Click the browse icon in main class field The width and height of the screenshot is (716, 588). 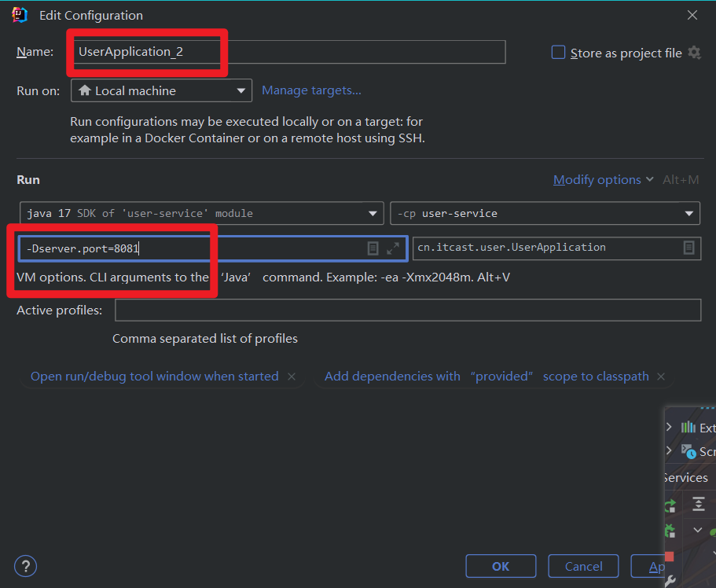click(688, 248)
